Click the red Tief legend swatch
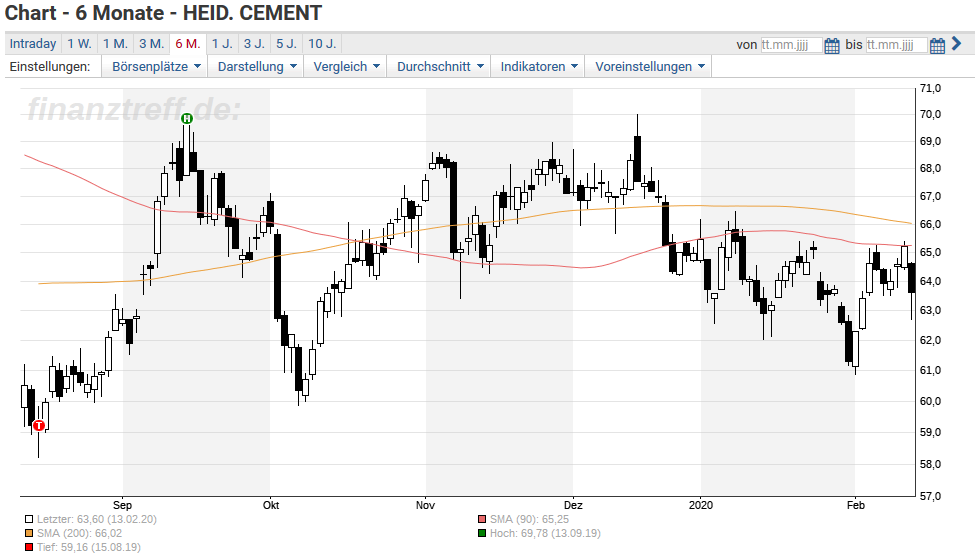Screen dimensions: 980x560 coord(29,548)
